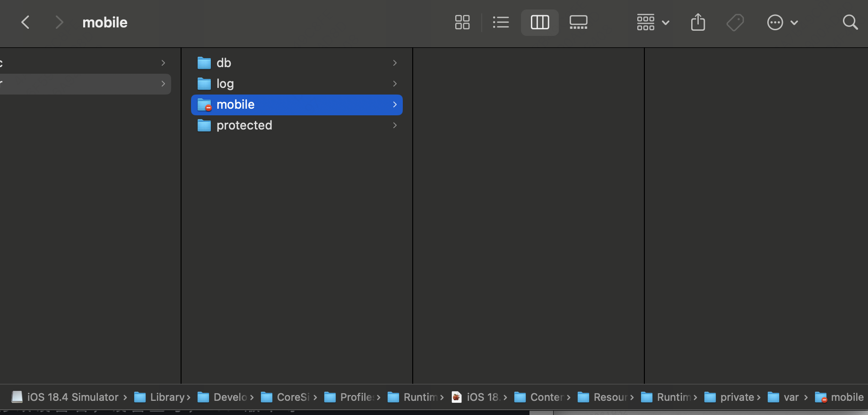Select column view mode

[x=540, y=22]
